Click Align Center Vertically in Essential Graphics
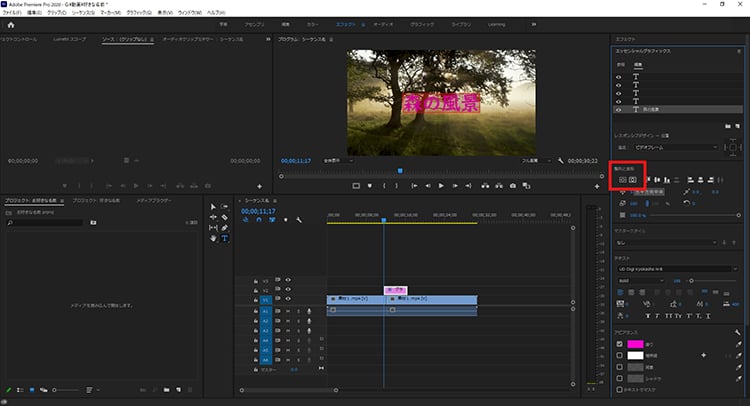Image resolution: width=750 pixels, height=406 pixels. tap(623, 180)
